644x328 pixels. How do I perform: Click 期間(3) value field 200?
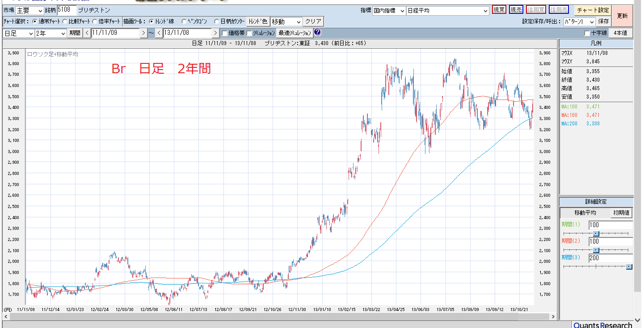[x=611, y=258]
